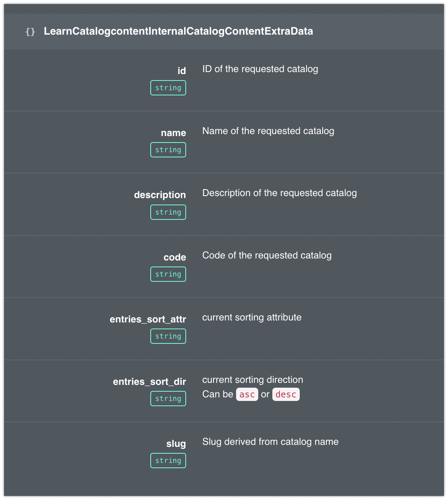This screenshot has height=500, width=448.
Task: Select the description property label
Action: (x=160, y=195)
